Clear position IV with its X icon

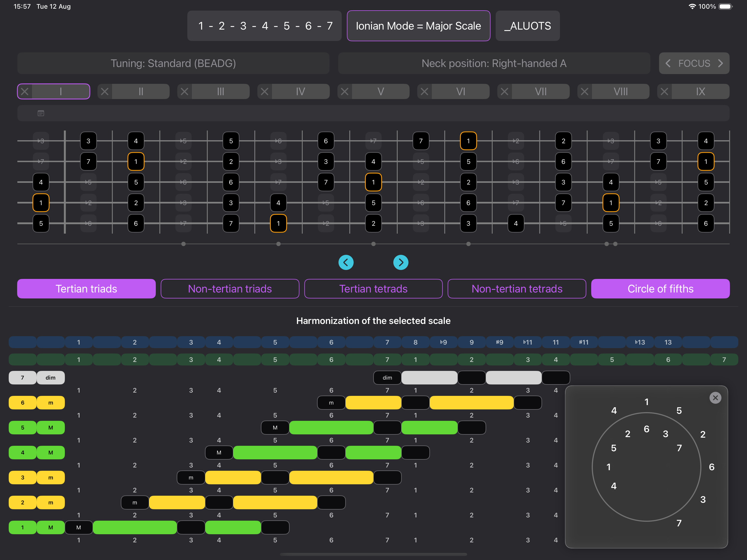tap(264, 91)
